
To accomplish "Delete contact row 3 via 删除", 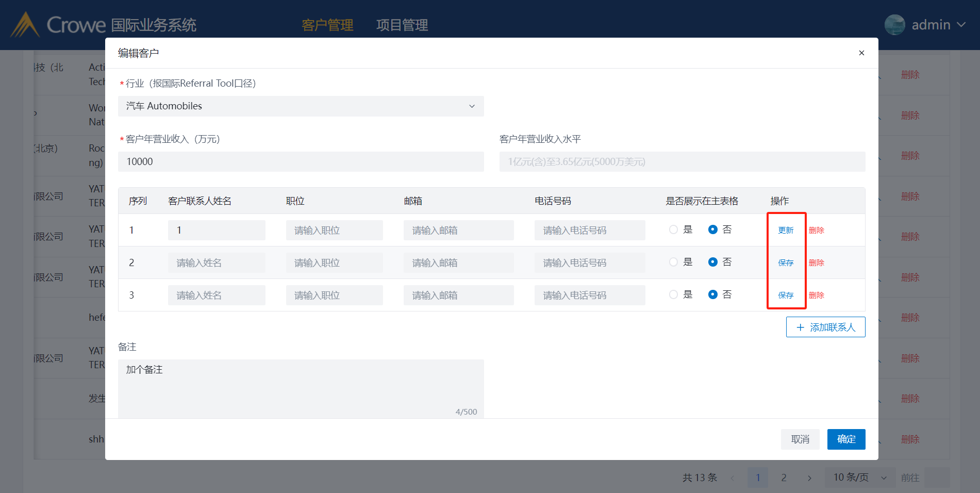I will 816,295.
